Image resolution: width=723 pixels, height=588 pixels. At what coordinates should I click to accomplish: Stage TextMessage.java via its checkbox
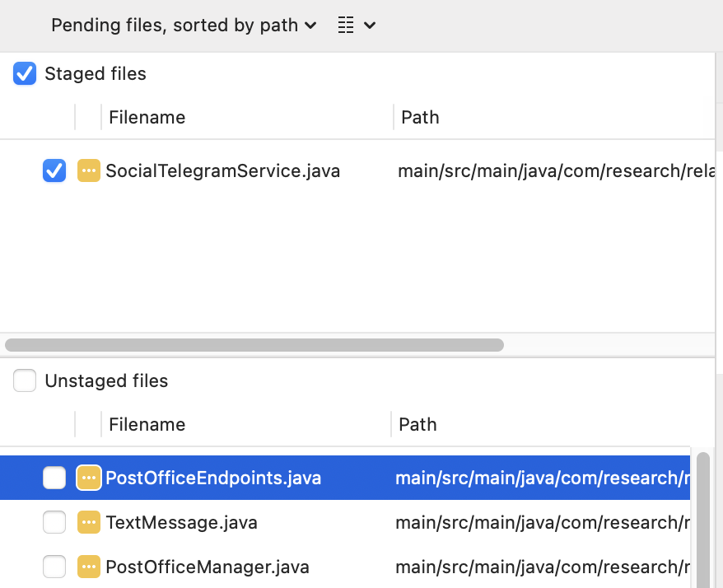pos(54,522)
